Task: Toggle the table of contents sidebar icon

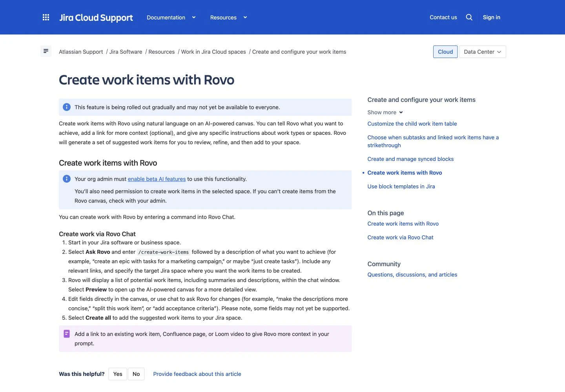Action: coord(46,51)
